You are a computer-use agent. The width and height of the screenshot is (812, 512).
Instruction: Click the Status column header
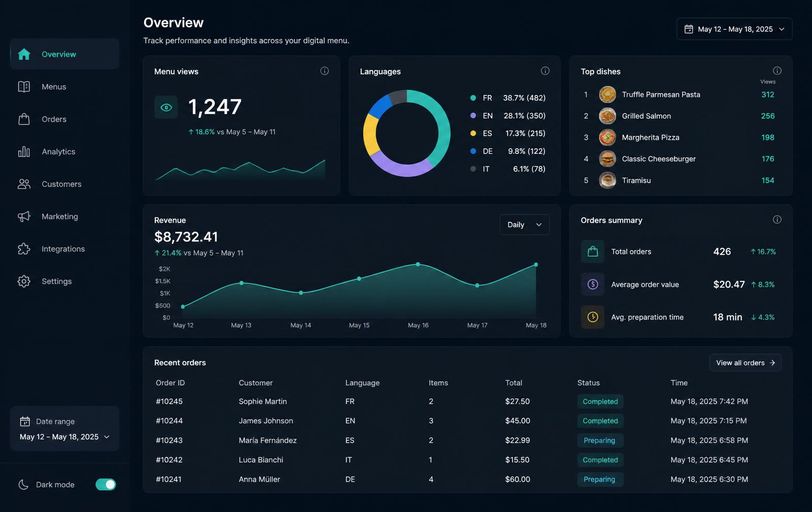tap(589, 383)
